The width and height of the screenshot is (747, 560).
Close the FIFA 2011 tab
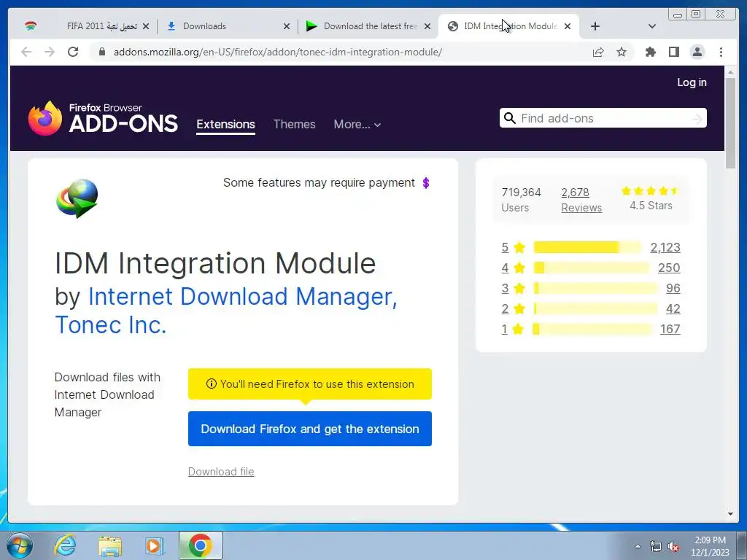pyautogui.click(x=146, y=27)
